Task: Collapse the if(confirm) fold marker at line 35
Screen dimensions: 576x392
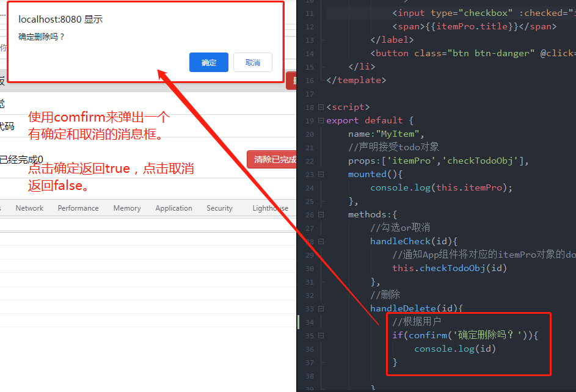Action: [x=321, y=335]
